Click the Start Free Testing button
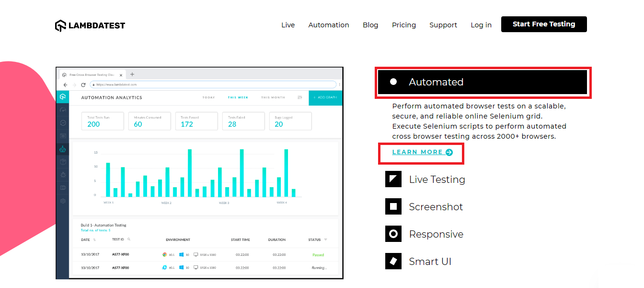Screen dimensions: 644x288 (544, 24)
